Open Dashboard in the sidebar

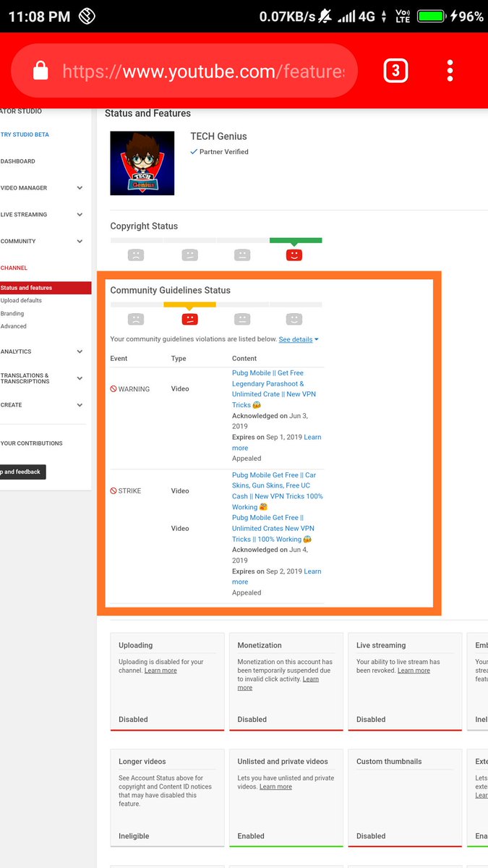click(x=18, y=161)
